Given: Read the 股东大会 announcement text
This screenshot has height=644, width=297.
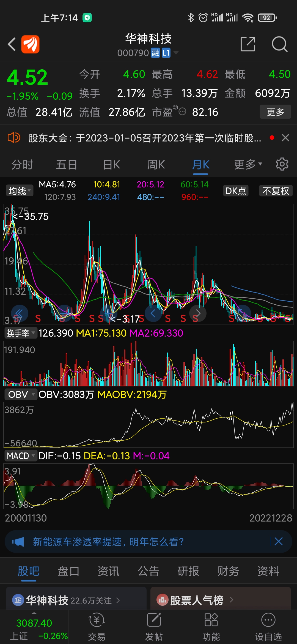Looking at the screenshot, I should point(145,138).
